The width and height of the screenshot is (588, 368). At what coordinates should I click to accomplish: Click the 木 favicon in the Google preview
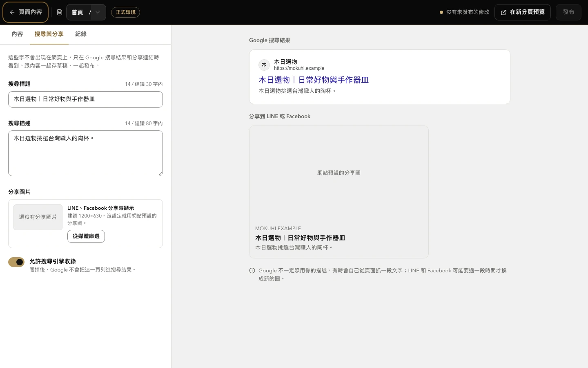[x=264, y=65]
